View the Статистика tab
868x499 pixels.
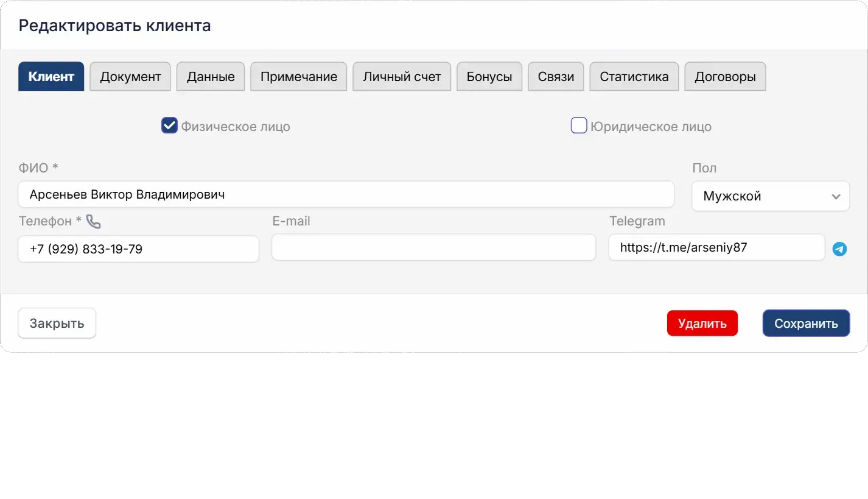tap(634, 77)
